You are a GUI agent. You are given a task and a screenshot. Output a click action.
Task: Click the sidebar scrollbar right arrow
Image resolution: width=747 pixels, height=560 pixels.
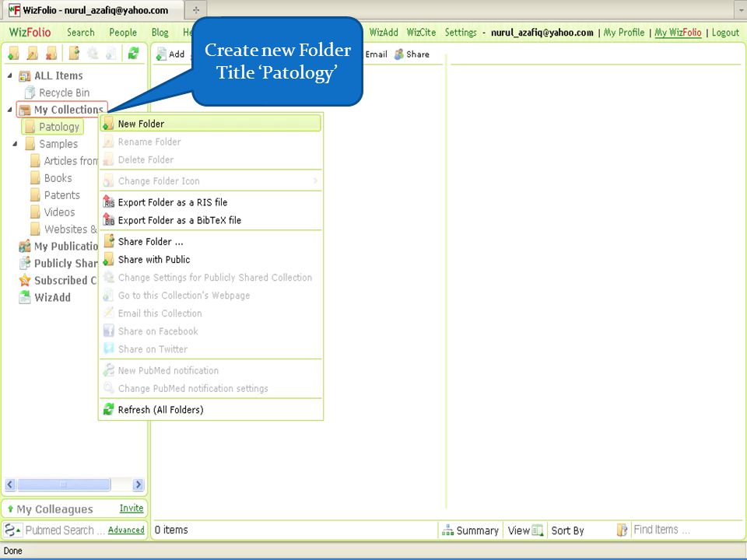point(139,485)
